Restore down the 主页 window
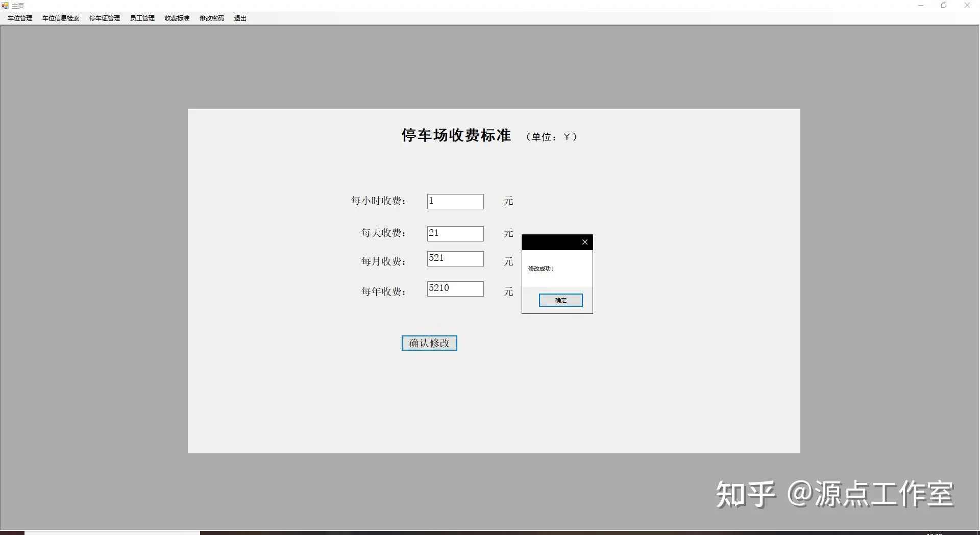This screenshot has height=535, width=980. click(944, 6)
